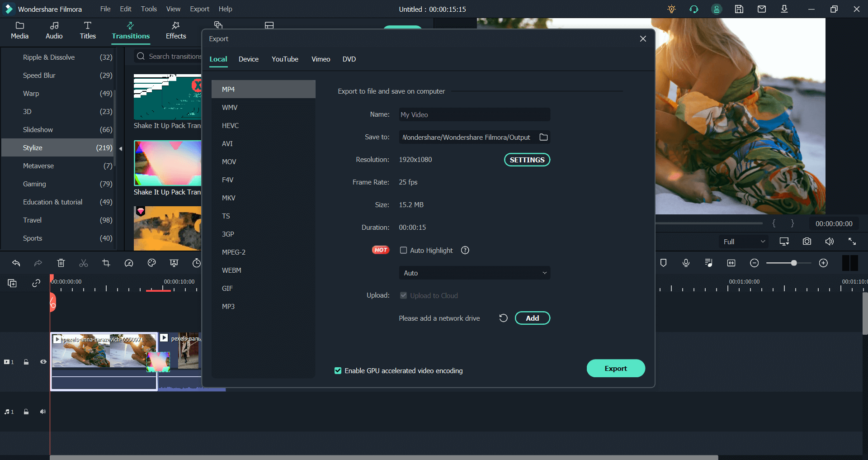The height and width of the screenshot is (460, 868).
Task: Close the Export dialog
Action: tap(643, 39)
